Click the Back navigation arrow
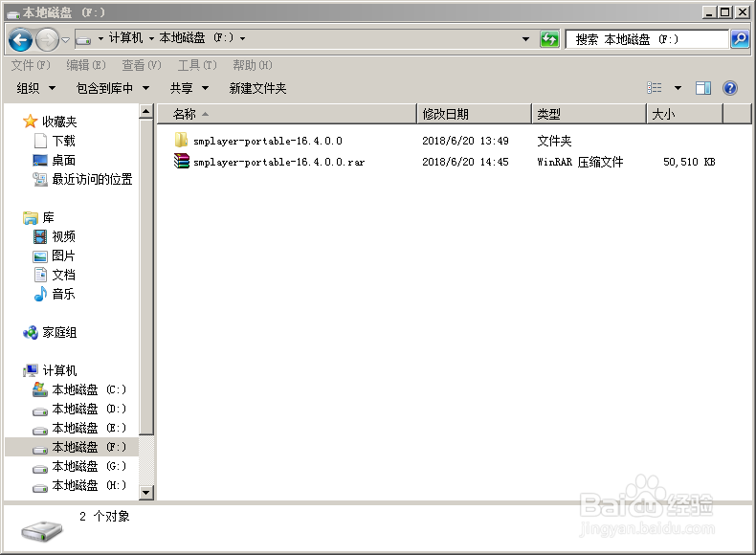Viewport: 756px width, 555px height. point(21,39)
